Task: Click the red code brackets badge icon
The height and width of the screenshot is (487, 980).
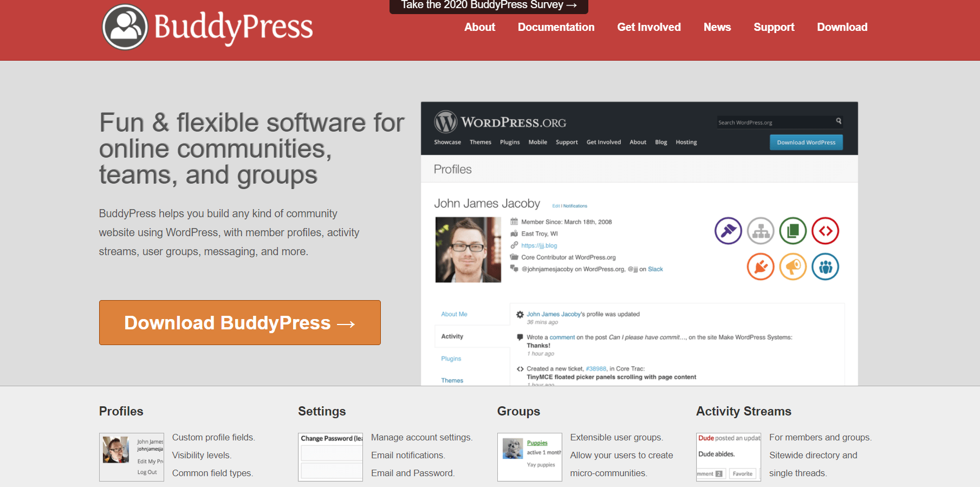Action: click(x=826, y=231)
